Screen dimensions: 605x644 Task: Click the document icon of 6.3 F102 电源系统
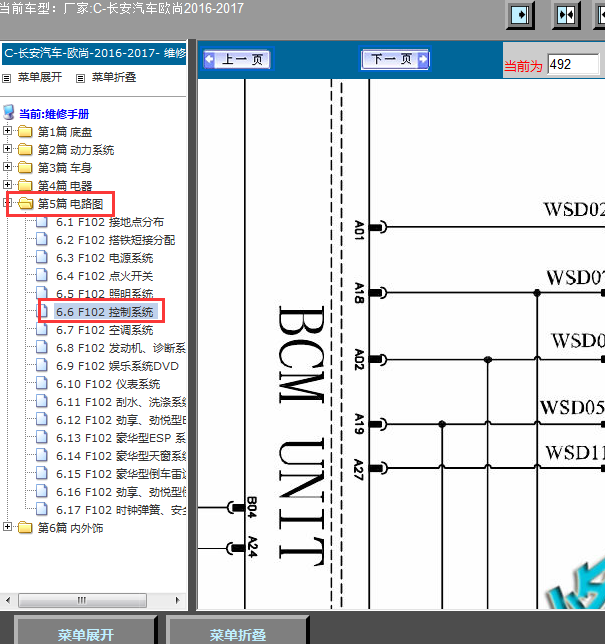pos(41,257)
